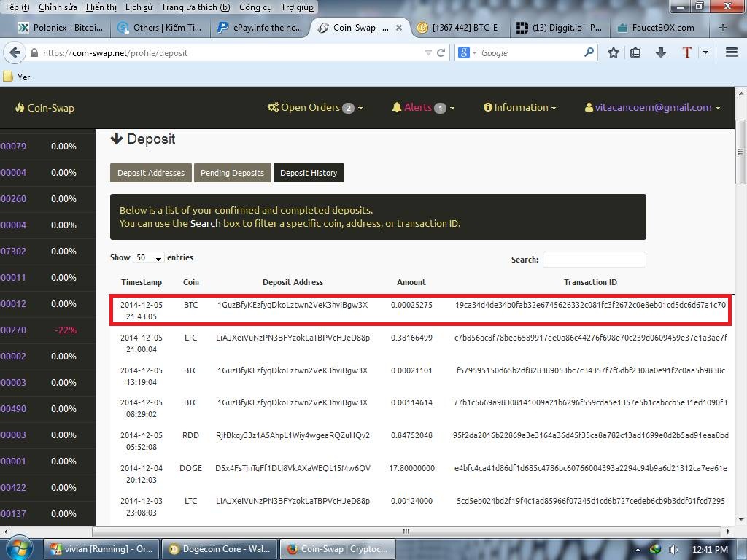Open a new browser tab with plus
This screenshot has width=747, height=560.
(x=723, y=28)
